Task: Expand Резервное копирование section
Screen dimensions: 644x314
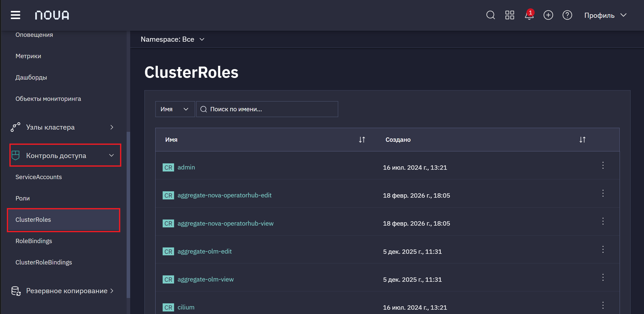Action: (x=62, y=291)
